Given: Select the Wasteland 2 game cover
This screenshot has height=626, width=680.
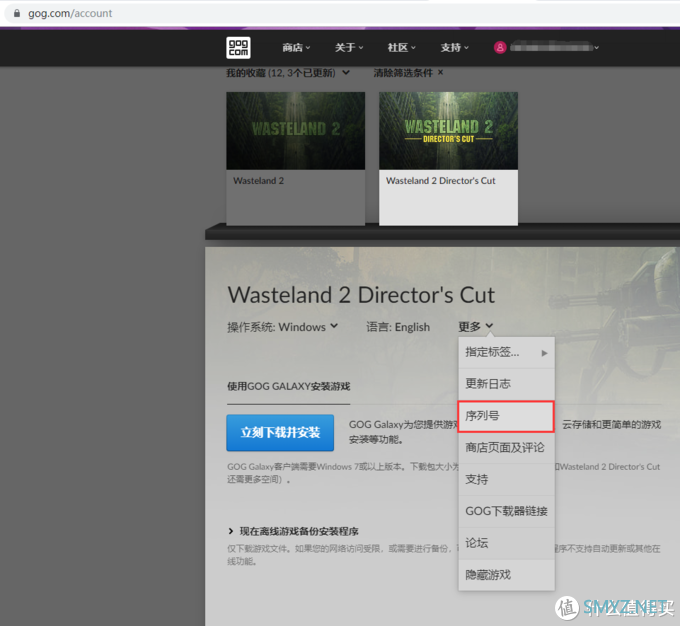Looking at the screenshot, I should (x=295, y=131).
